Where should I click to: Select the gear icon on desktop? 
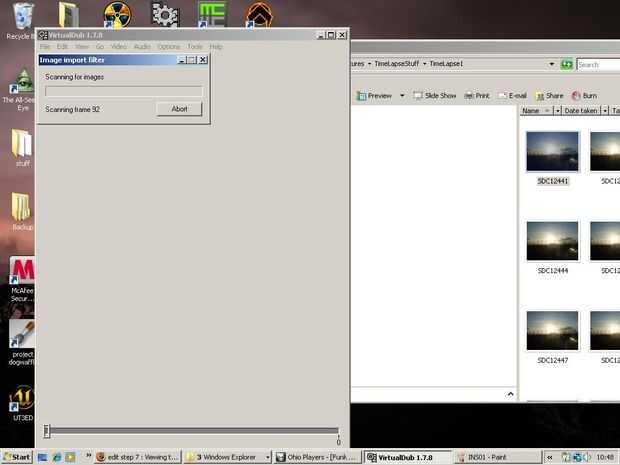pyautogui.click(x=165, y=14)
